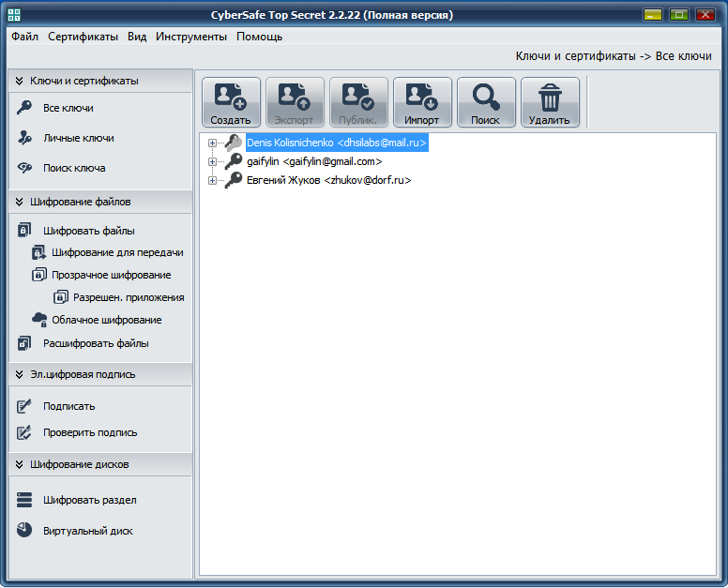This screenshot has width=728, height=588.
Task: Collapse the Ключи и сертификаты section
Action: [x=20, y=81]
